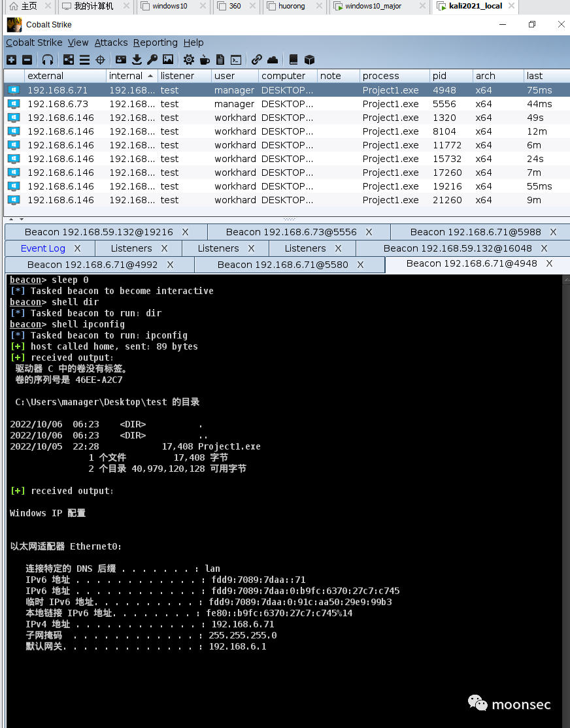Switch to the pivot graph view icon

68,59
